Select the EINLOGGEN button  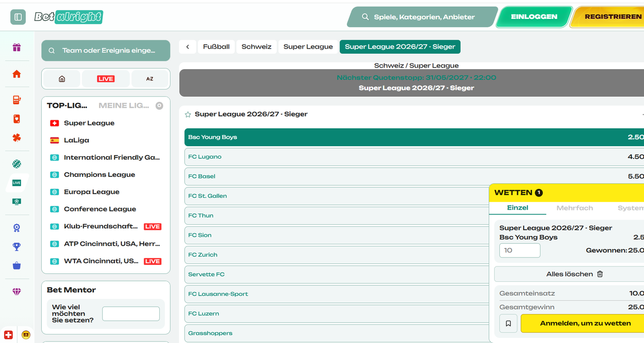[534, 17]
